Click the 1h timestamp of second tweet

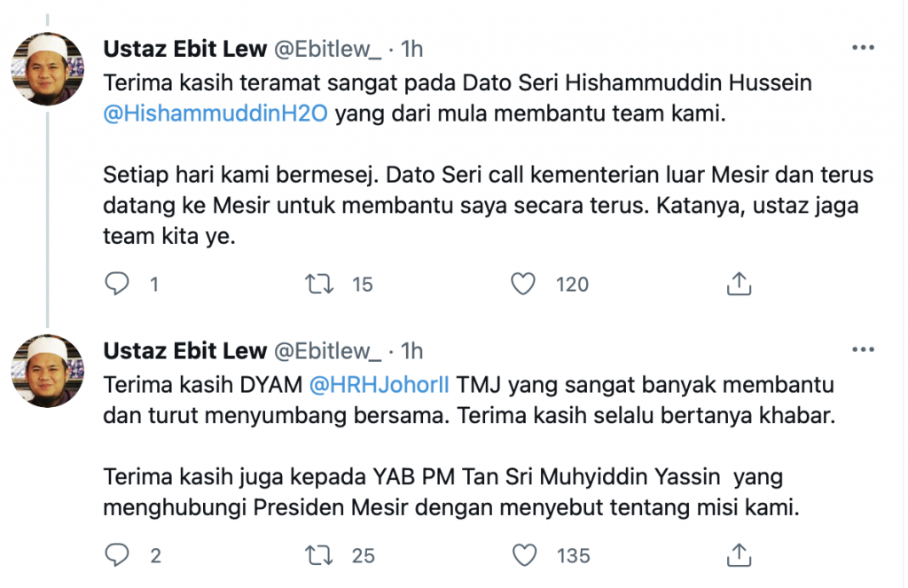click(412, 350)
